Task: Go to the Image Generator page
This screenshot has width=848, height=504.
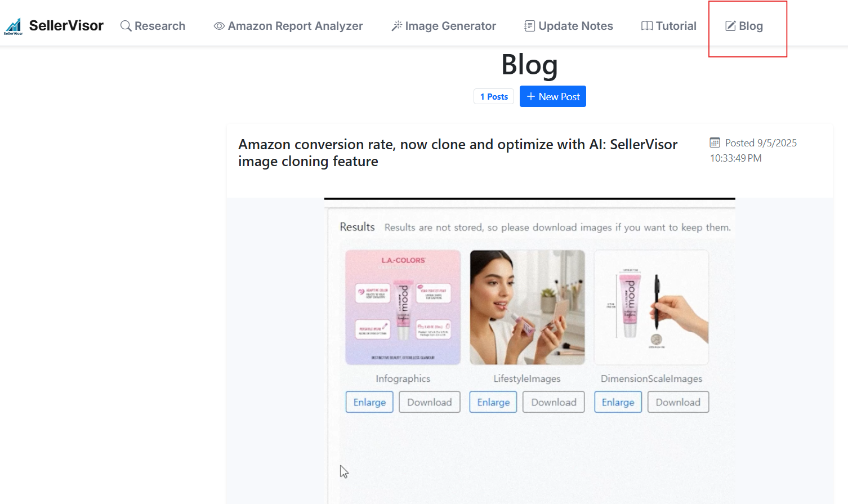Action: pos(444,26)
